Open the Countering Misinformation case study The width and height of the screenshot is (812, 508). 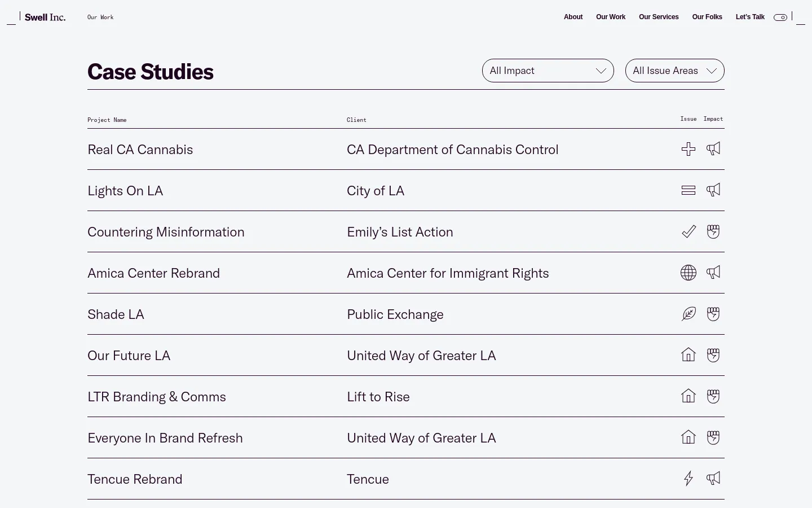point(166,232)
